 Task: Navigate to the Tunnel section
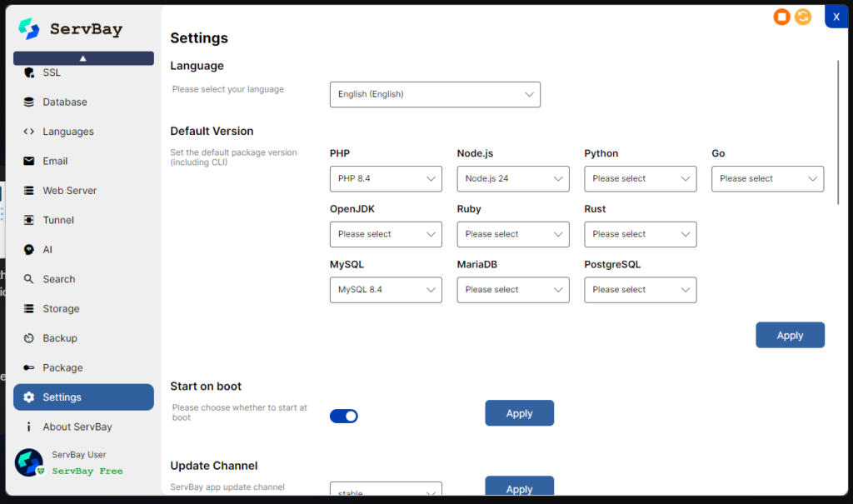[83, 220]
